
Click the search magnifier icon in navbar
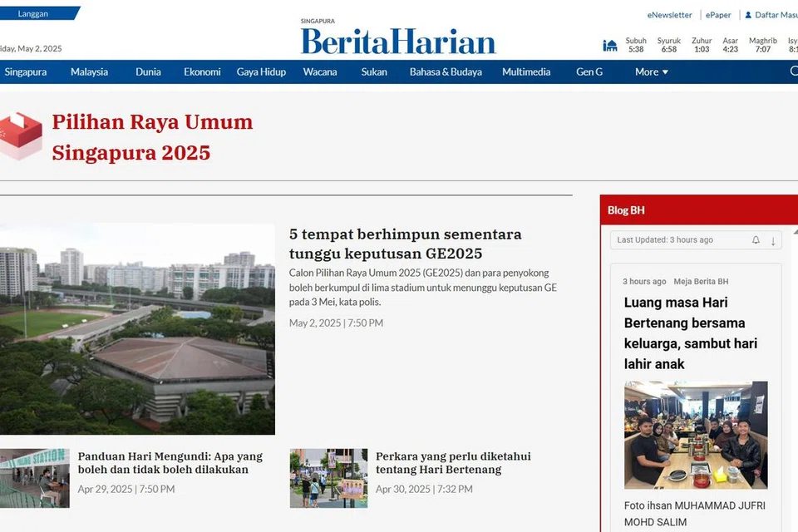793,71
